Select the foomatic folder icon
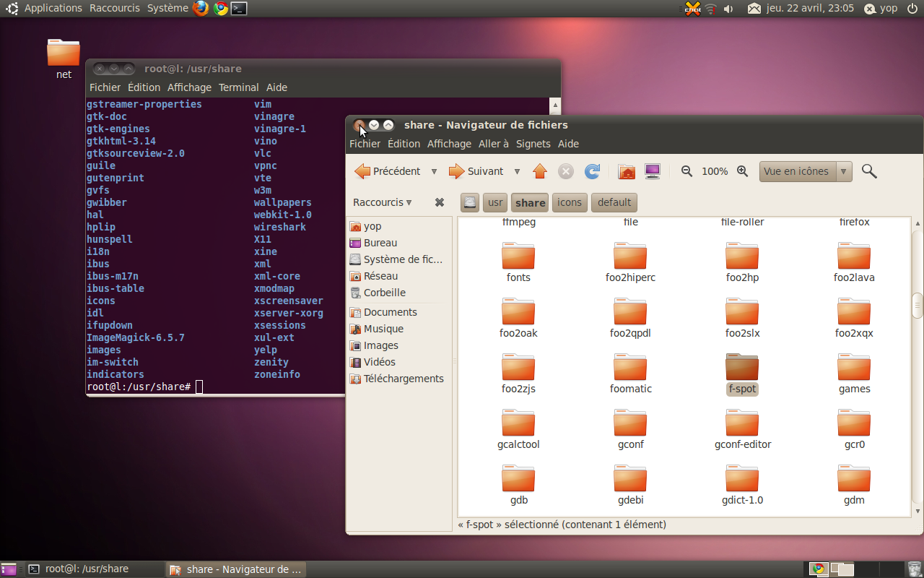The width and height of the screenshot is (924, 578). [x=630, y=367]
